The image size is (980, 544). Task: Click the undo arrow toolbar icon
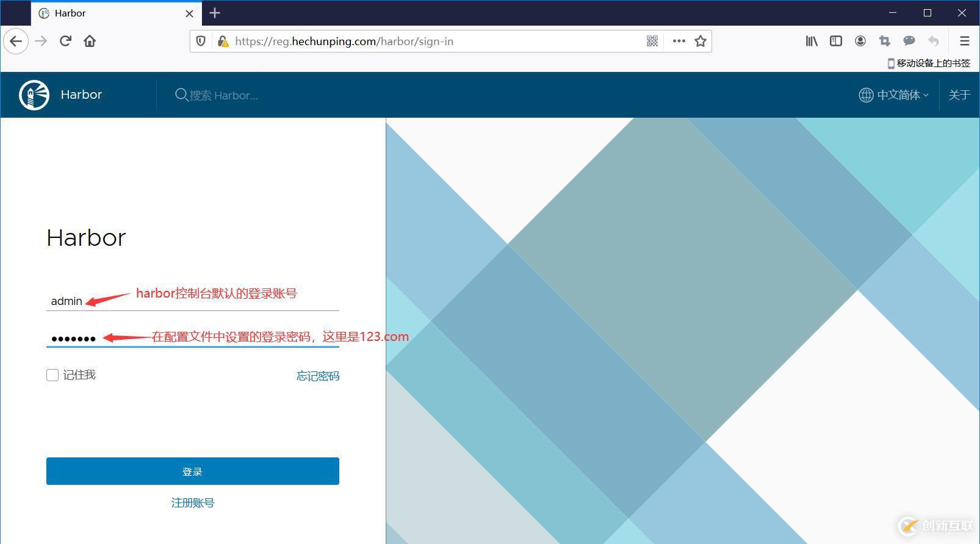(x=934, y=41)
